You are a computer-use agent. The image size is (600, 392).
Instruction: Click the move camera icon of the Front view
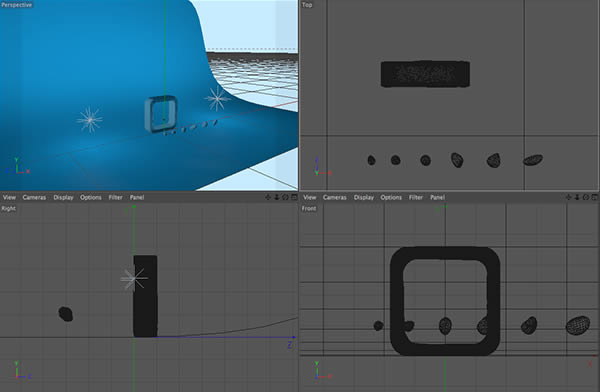point(568,197)
